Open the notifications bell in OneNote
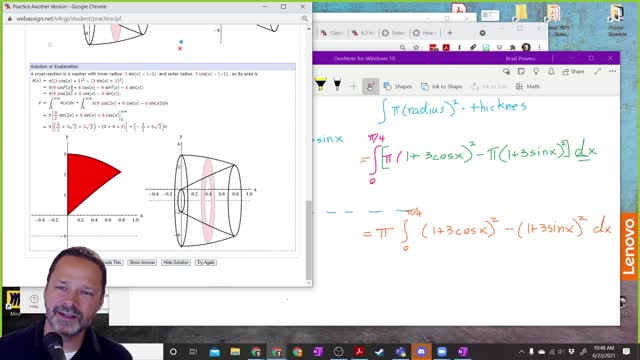This screenshot has height=360, width=640. coord(551,71)
